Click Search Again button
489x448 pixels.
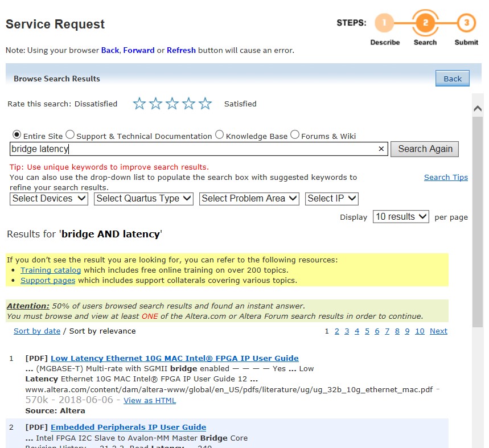(x=425, y=149)
